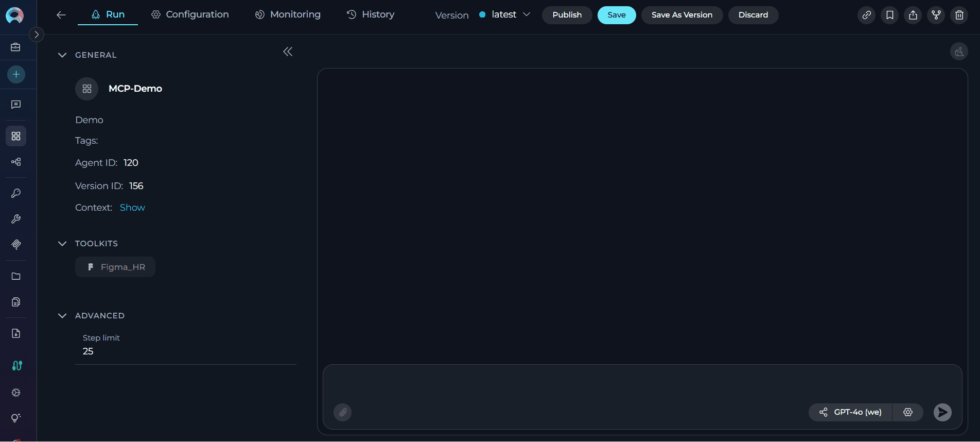
Task: Expand the left sidebar with the arrow
Action: (x=36, y=35)
